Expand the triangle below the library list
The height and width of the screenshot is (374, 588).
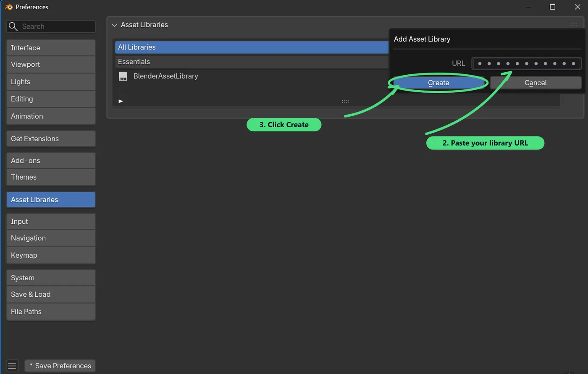[121, 101]
